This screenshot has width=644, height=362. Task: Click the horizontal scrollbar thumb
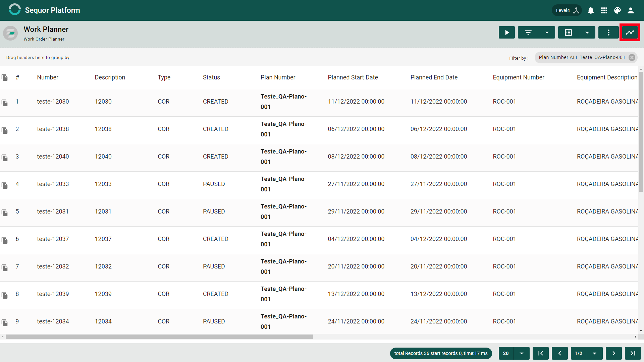point(159,337)
